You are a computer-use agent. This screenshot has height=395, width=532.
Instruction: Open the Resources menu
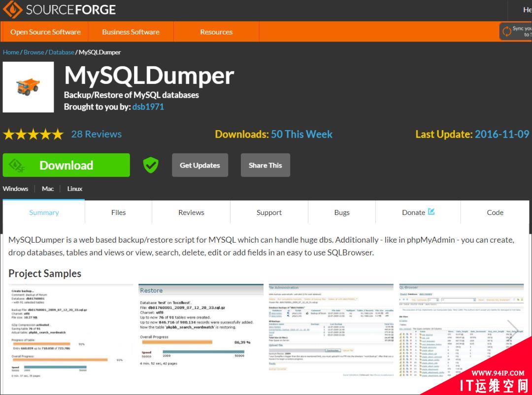(216, 32)
